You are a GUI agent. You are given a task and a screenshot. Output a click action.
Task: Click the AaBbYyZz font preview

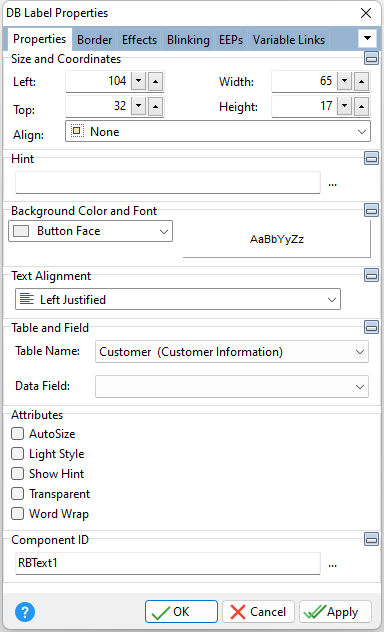pyautogui.click(x=277, y=239)
